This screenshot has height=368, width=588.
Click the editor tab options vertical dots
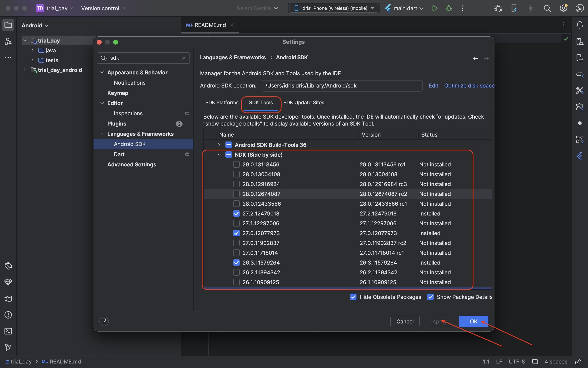tap(563, 25)
